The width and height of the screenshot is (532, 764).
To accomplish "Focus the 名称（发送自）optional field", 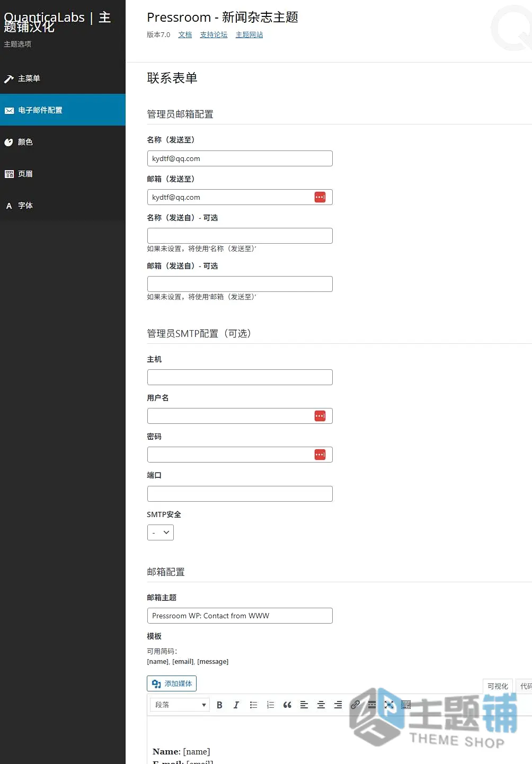I will click(240, 236).
